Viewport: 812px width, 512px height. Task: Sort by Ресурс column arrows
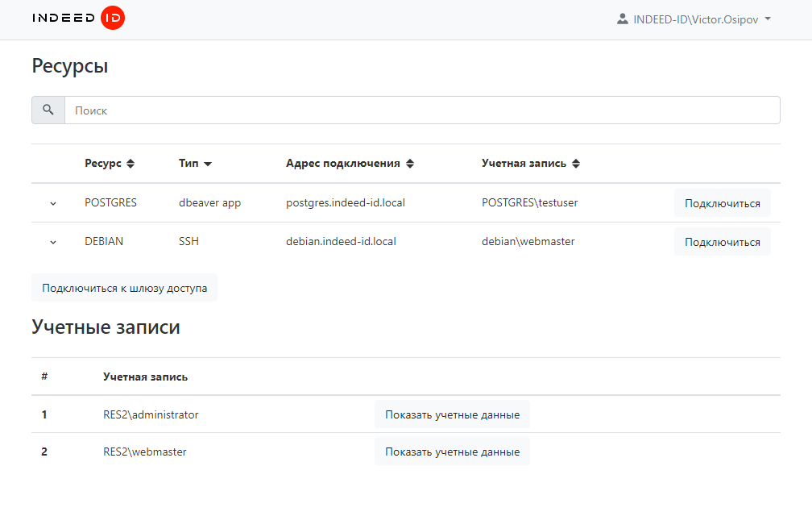(130, 164)
